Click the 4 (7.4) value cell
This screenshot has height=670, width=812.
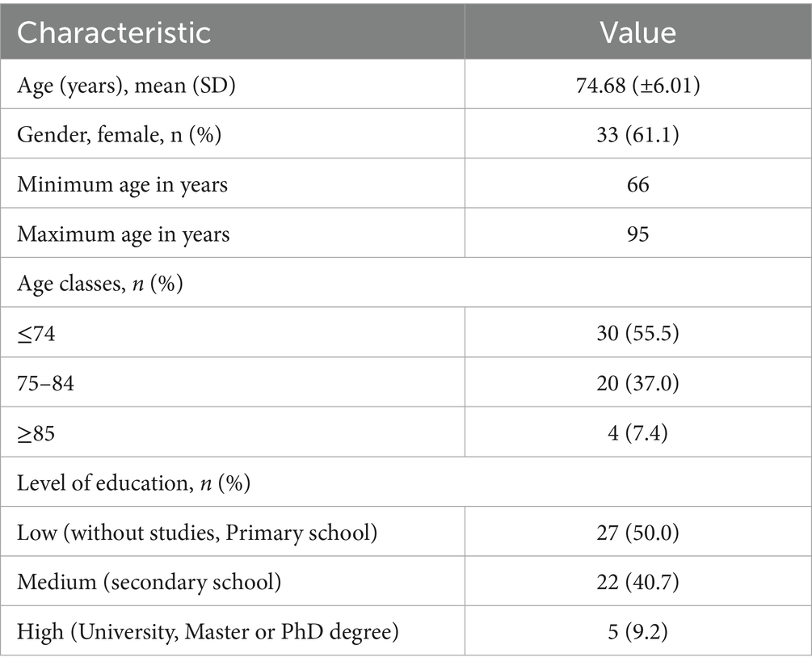coord(637,433)
